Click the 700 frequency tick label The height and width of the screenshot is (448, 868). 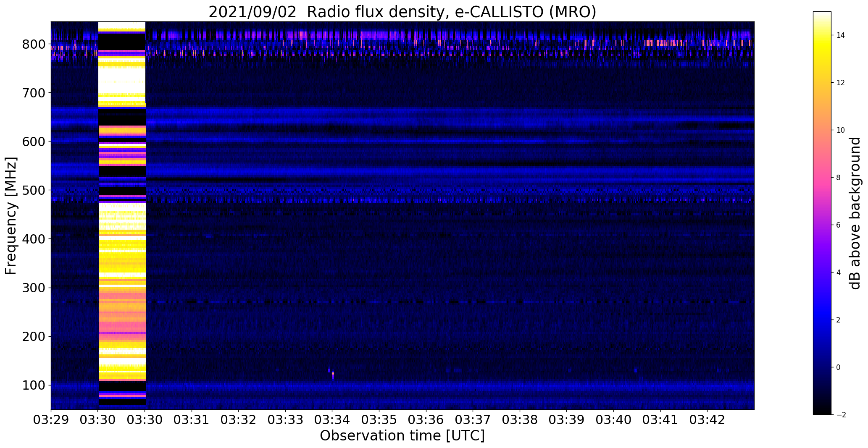tap(34, 93)
